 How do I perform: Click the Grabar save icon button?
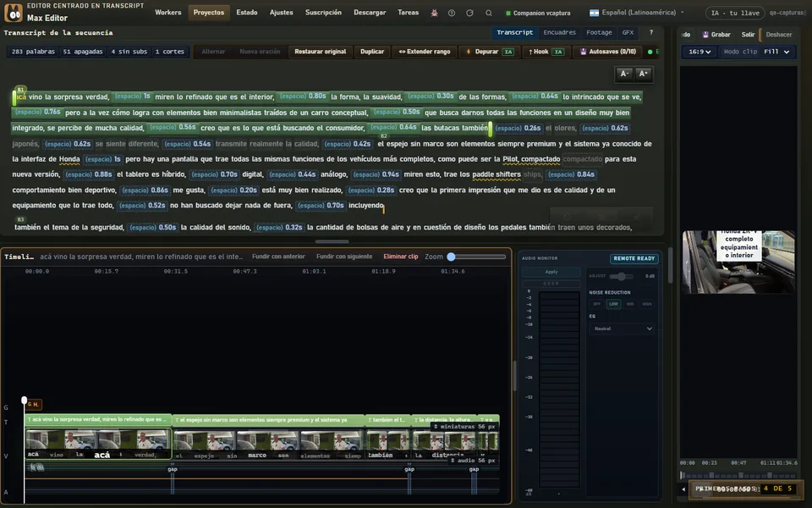pyautogui.click(x=716, y=35)
